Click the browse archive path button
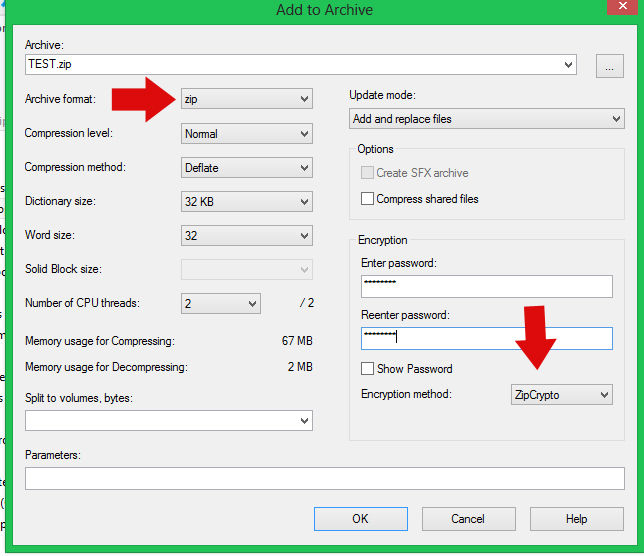 (609, 66)
